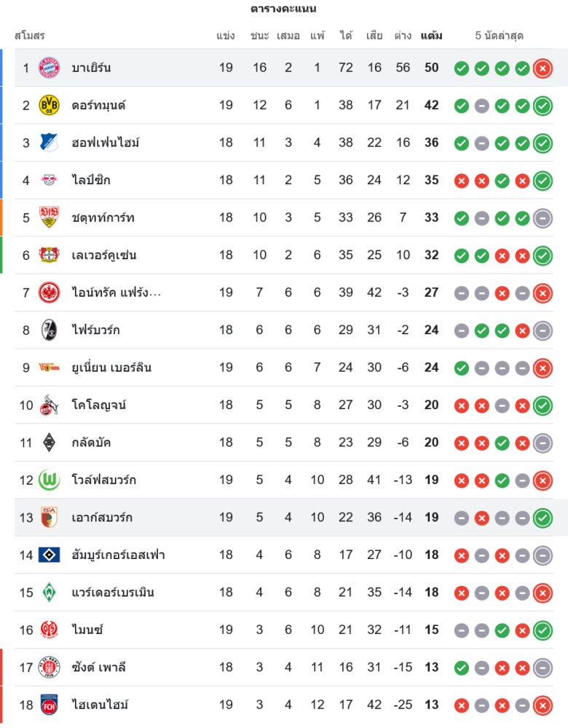Click the Borussia Dortmund BVB logo

click(x=49, y=106)
